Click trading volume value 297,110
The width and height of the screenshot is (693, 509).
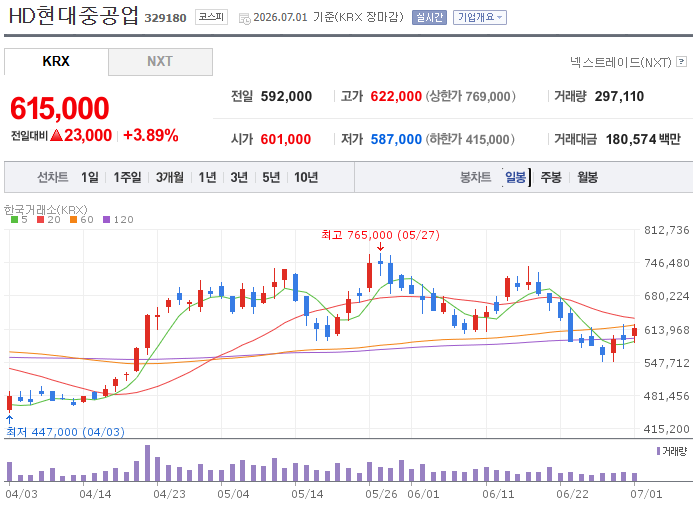619,96
